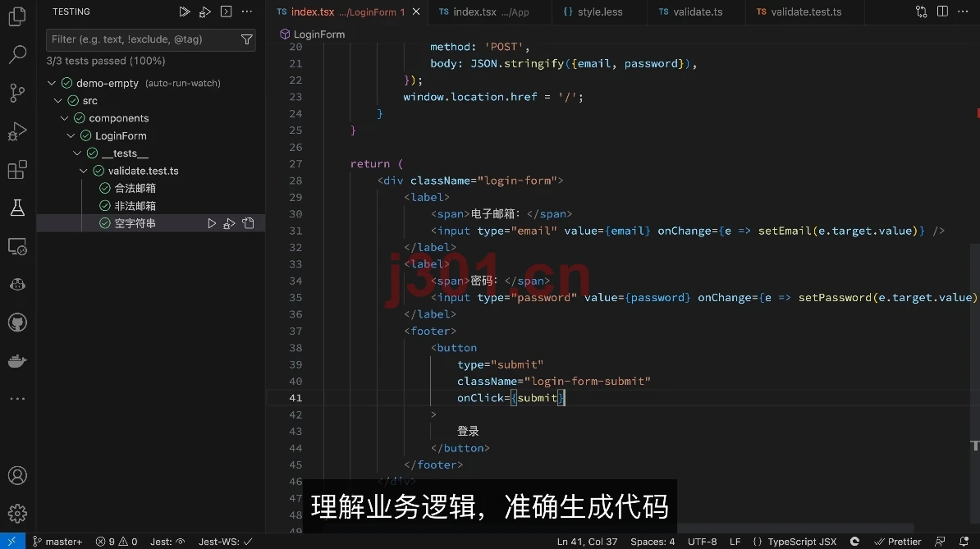
Task: Show test output terminal icon
Action: [227, 11]
